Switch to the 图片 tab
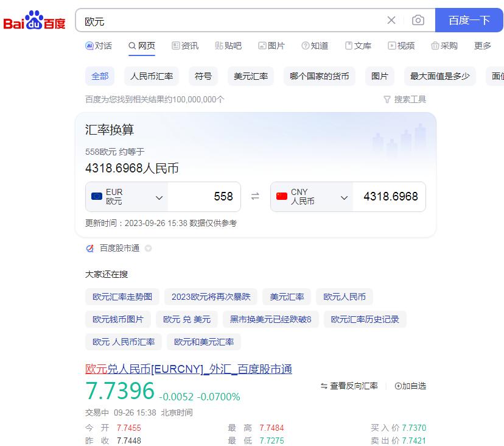Image resolution: width=504 pixels, height=446 pixels. (x=271, y=46)
